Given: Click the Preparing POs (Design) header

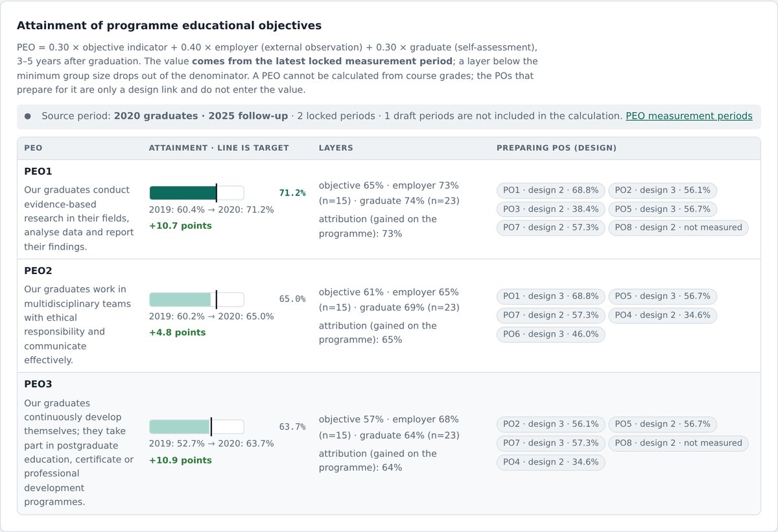Looking at the screenshot, I should 556,148.
